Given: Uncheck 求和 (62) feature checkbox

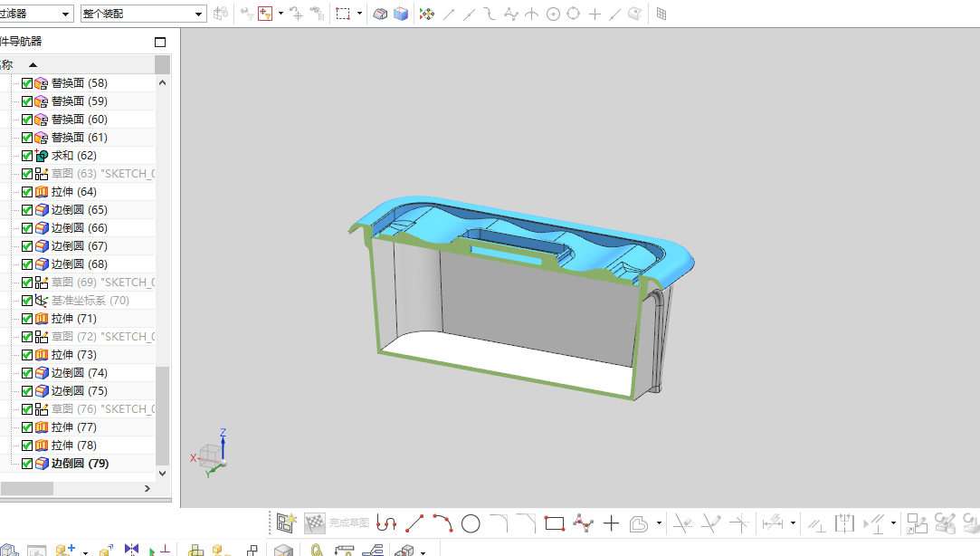Looking at the screenshot, I should 27,156.
